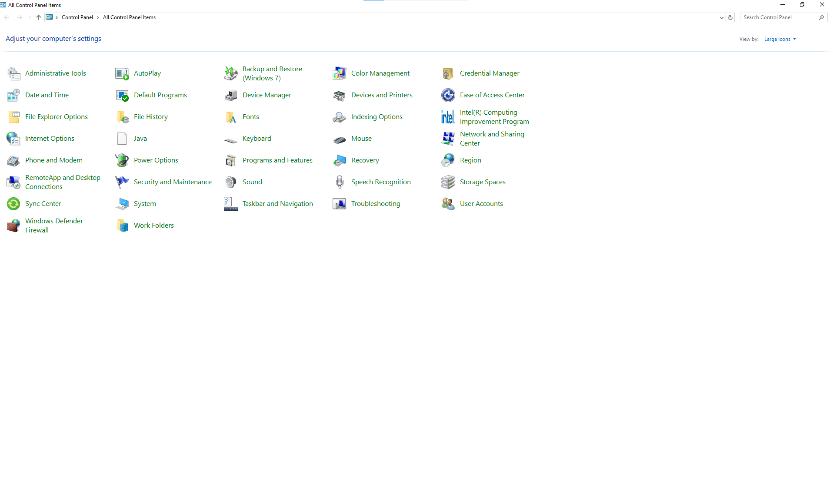Click the All Control Panel Items breadcrumb
Image resolution: width=833 pixels, height=504 pixels.
(x=129, y=17)
